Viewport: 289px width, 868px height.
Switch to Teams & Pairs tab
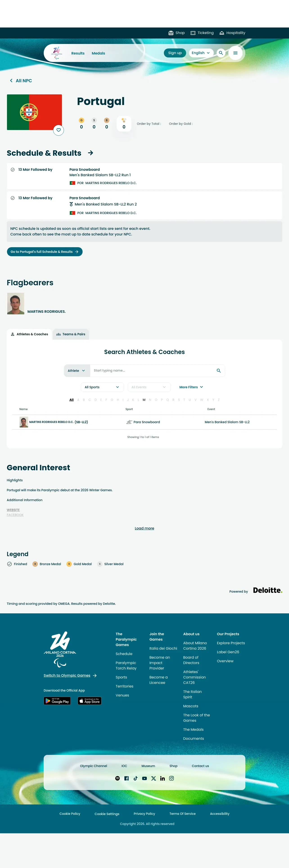[x=71, y=334]
